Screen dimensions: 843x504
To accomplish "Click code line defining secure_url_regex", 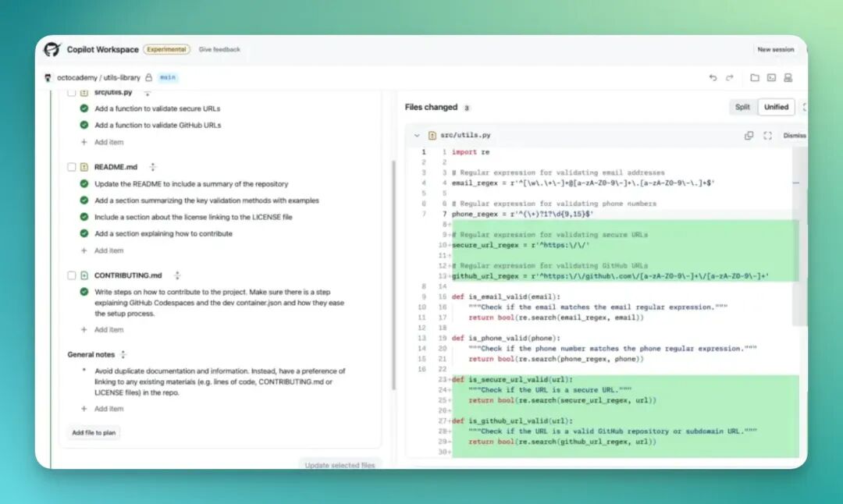I will point(521,245).
